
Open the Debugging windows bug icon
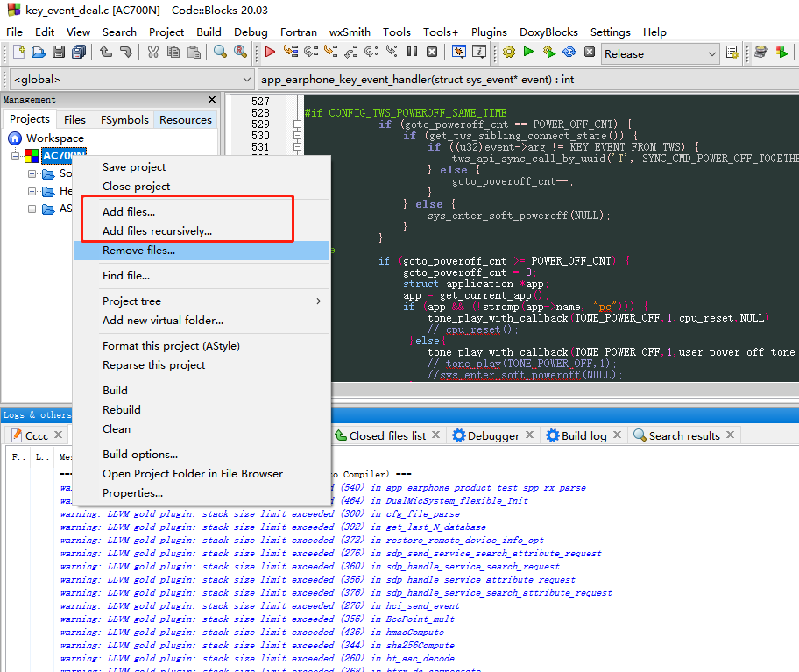[x=458, y=52]
